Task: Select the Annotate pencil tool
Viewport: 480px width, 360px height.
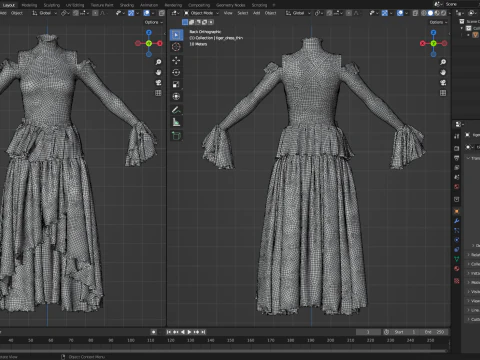Action: pyautogui.click(x=176, y=110)
